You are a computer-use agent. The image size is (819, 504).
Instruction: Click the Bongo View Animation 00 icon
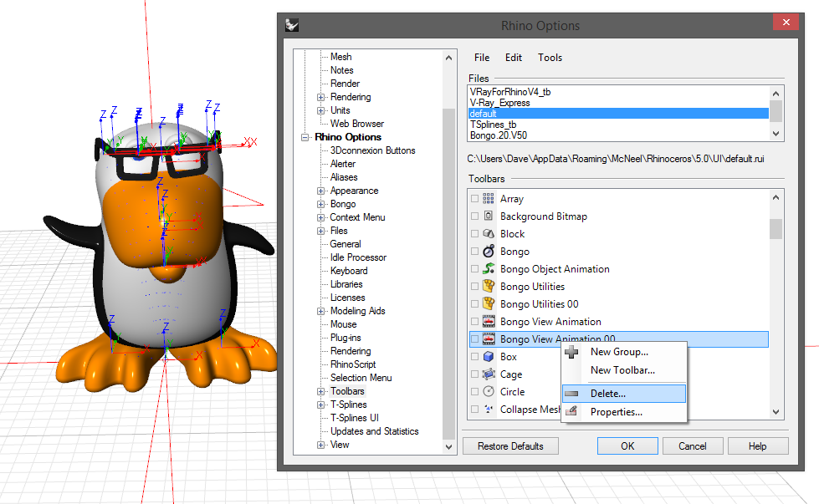[489, 339]
